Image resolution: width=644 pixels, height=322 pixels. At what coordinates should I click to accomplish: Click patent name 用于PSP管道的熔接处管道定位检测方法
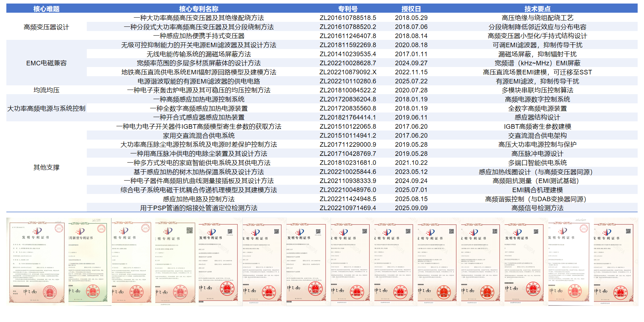(x=199, y=208)
